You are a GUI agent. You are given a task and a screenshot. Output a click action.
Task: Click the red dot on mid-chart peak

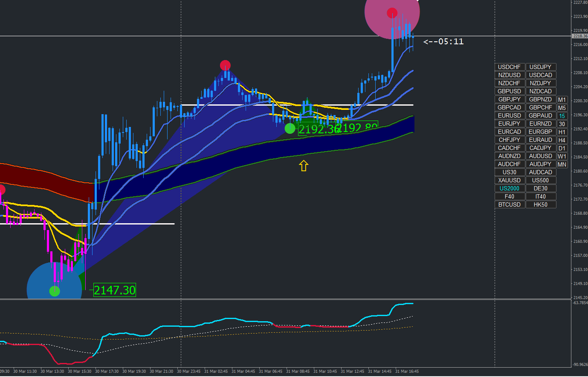pos(225,66)
